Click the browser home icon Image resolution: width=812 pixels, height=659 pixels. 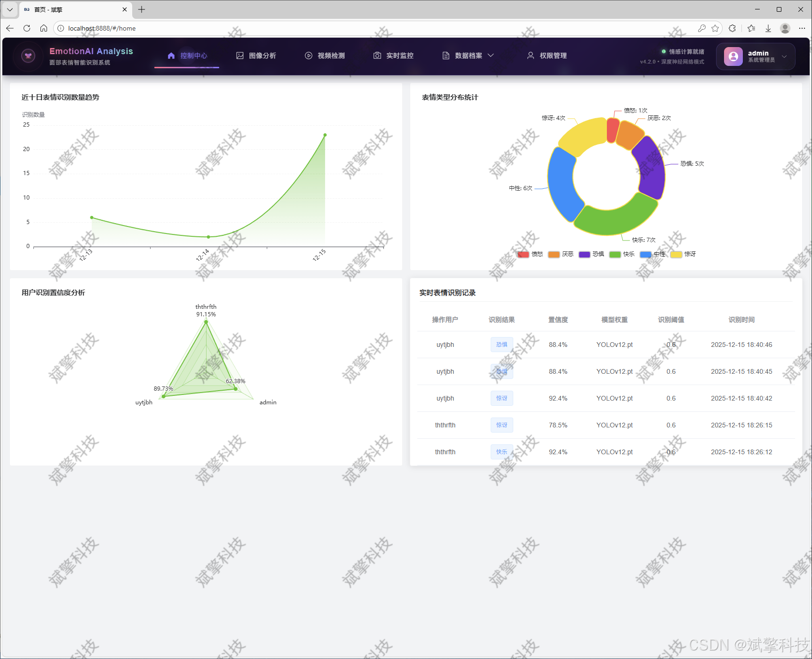click(x=44, y=28)
